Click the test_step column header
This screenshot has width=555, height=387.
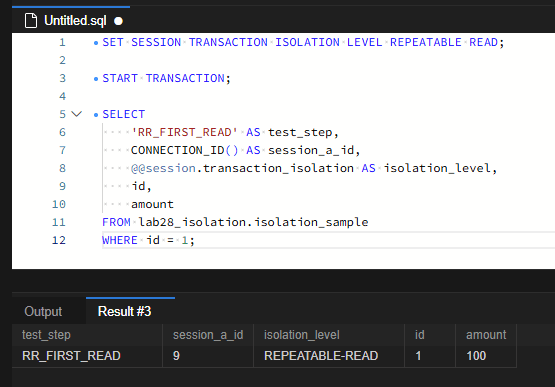pyautogui.click(x=87, y=335)
